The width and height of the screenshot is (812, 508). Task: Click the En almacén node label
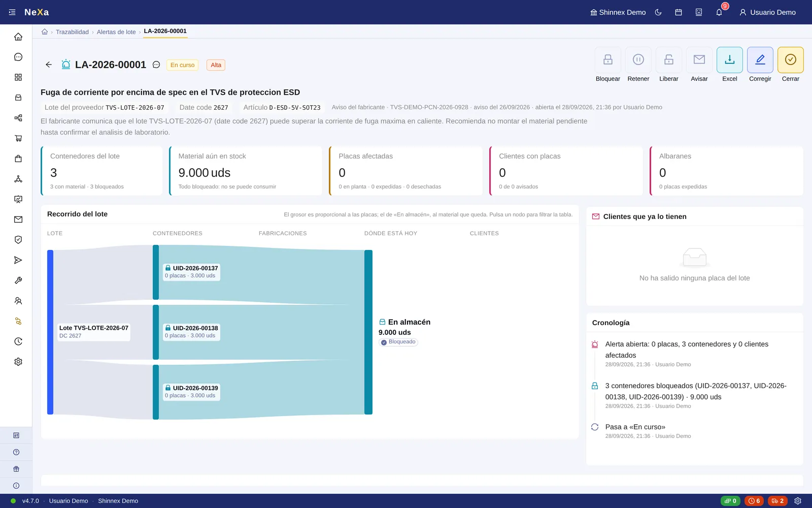tap(404, 322)
